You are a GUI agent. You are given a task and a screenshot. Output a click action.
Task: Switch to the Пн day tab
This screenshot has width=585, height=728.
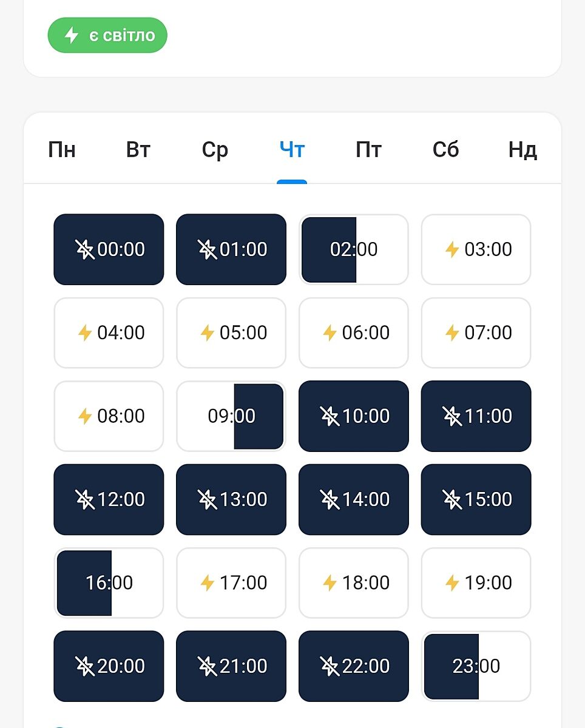click(62, 150)
